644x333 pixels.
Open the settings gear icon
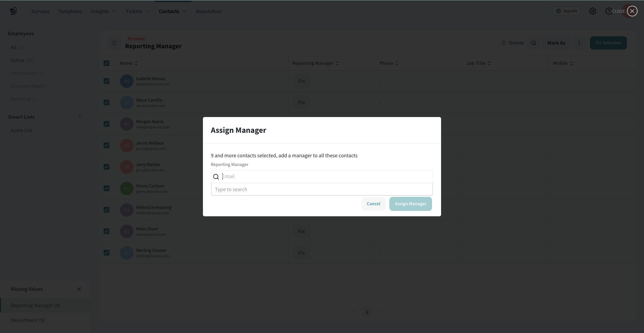pyautogui.click(x=592, y=11)
